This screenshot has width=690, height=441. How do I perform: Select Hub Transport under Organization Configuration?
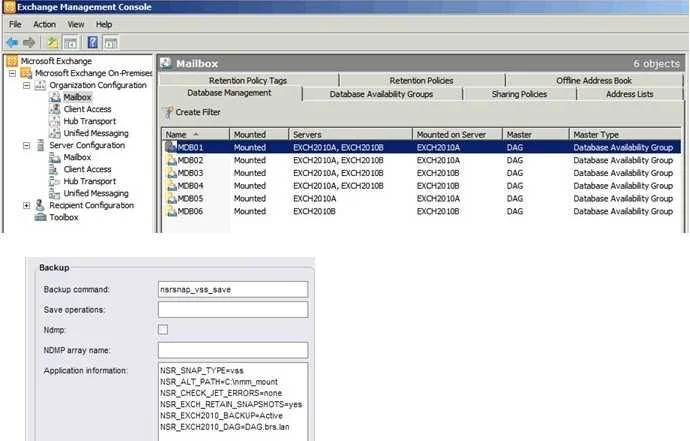(x=89, y=121)
